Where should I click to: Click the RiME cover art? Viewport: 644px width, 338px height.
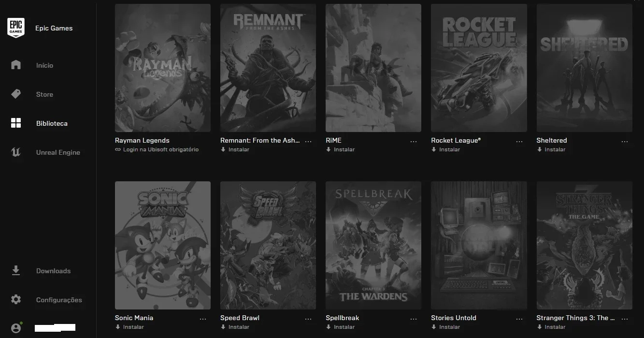373,68
